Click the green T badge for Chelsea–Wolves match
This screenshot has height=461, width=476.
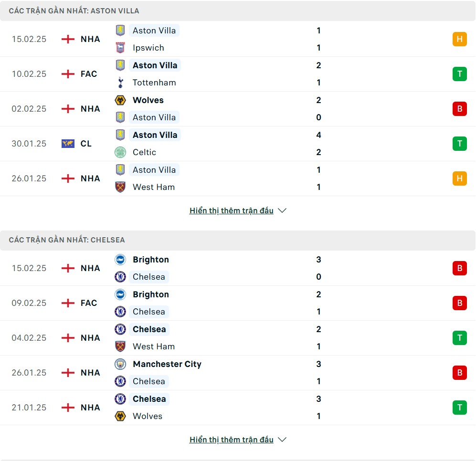pyautogui.click(x=459, y=408)
